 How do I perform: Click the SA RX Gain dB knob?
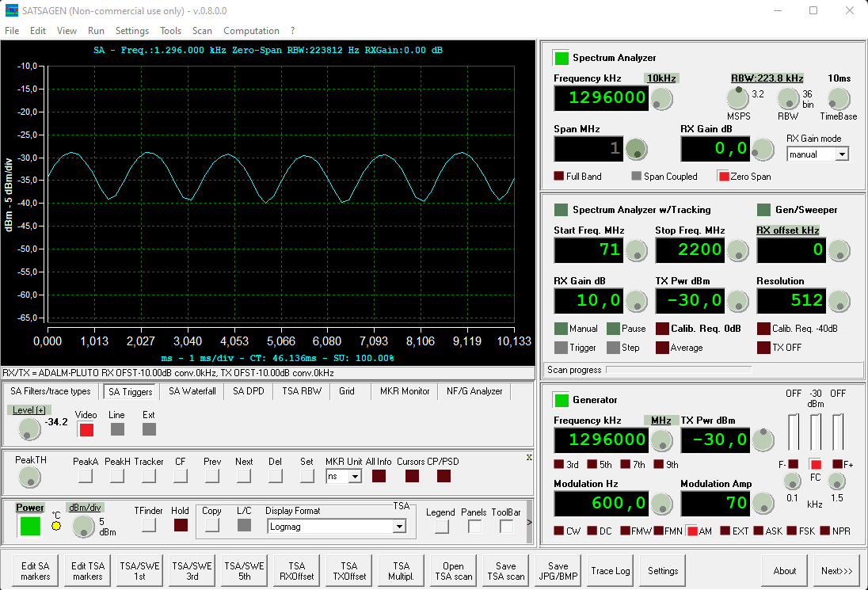point(763,150)
